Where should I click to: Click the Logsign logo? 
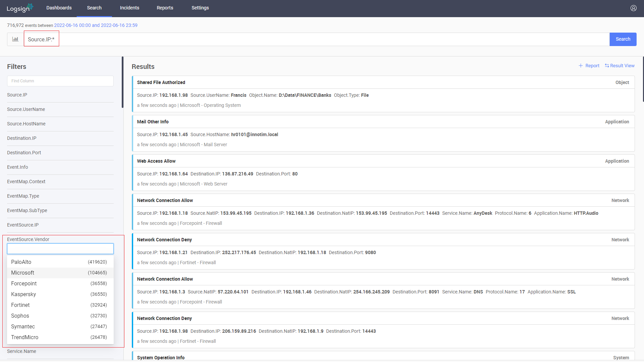20,8
